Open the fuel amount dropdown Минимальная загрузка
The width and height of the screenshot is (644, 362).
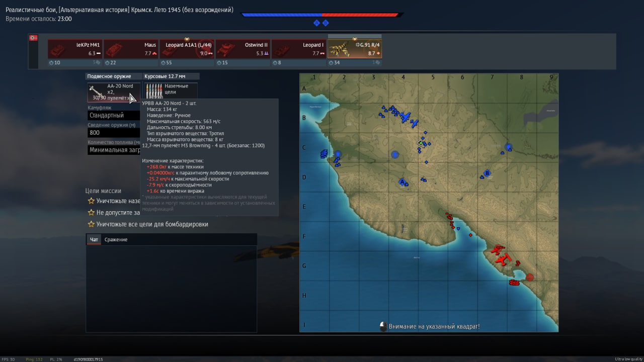coord(114,150)
